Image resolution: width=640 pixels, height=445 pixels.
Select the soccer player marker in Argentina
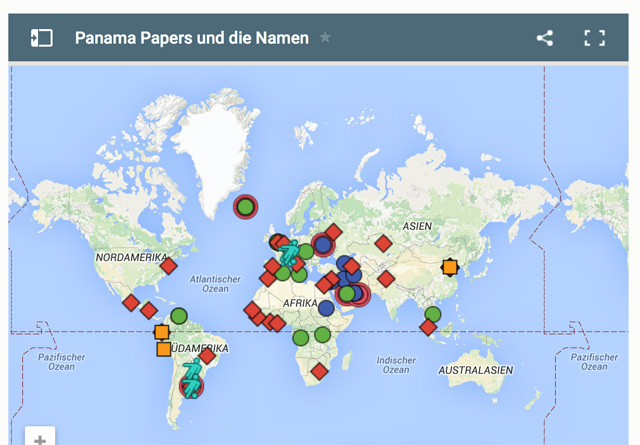point(191,386)
